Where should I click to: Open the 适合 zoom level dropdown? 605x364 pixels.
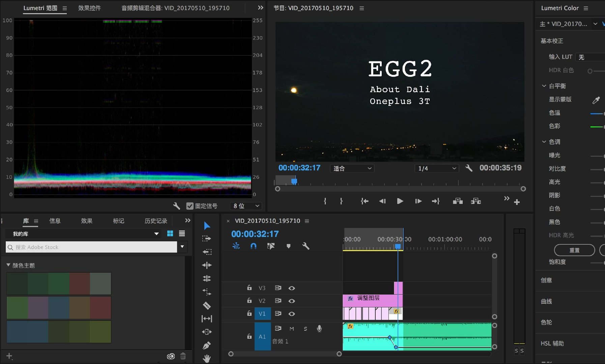coord(352,168)
